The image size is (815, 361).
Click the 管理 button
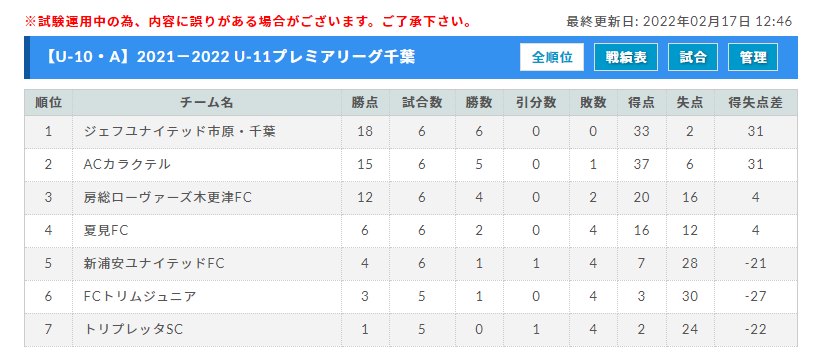(753, 57)
